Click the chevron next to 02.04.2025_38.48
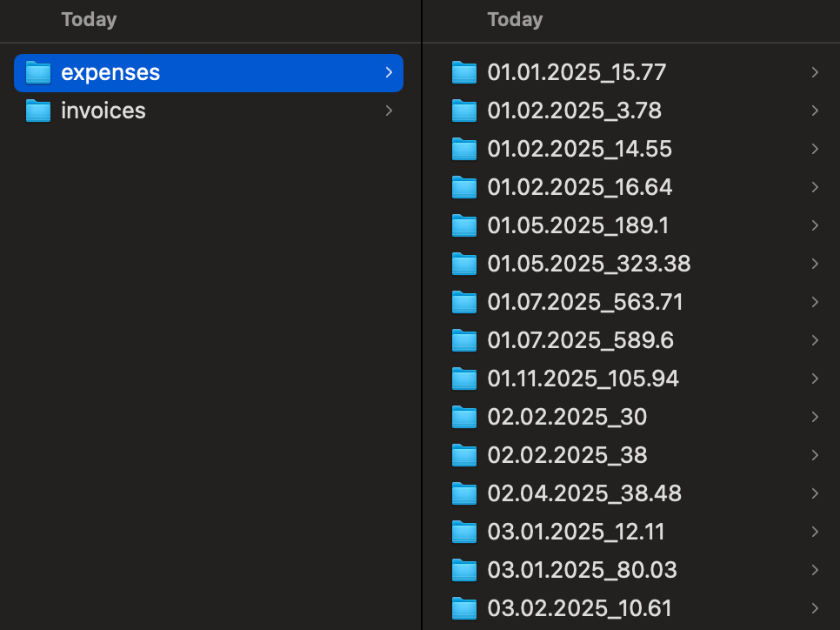 pos(815,493)
